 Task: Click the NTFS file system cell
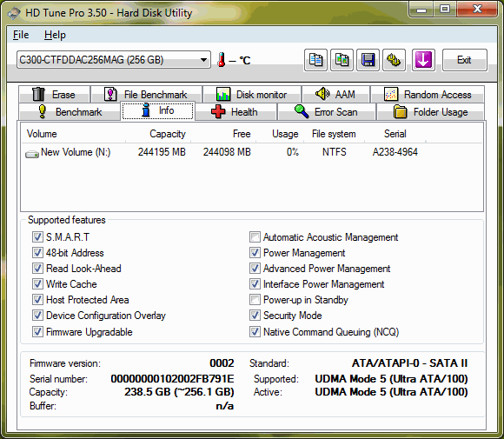coord(335,152)
